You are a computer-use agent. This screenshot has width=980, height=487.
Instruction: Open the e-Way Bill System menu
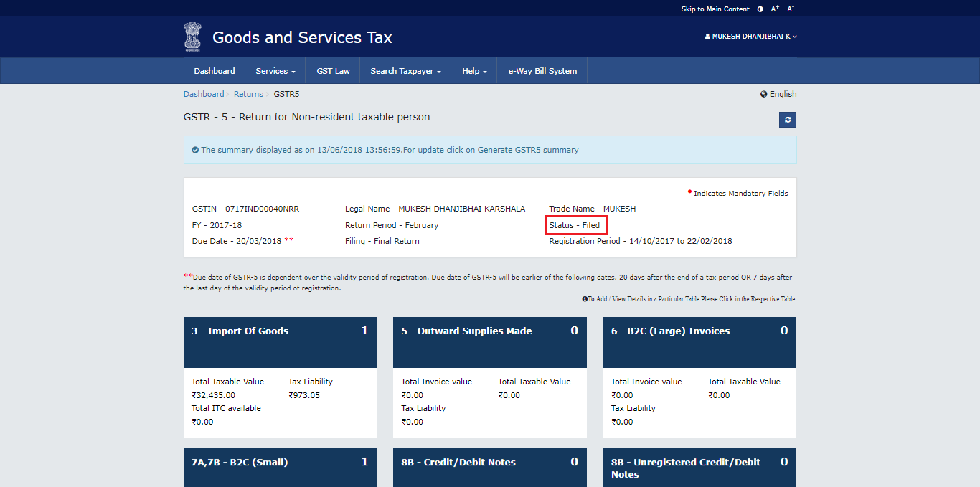click(x=542, y=71)
